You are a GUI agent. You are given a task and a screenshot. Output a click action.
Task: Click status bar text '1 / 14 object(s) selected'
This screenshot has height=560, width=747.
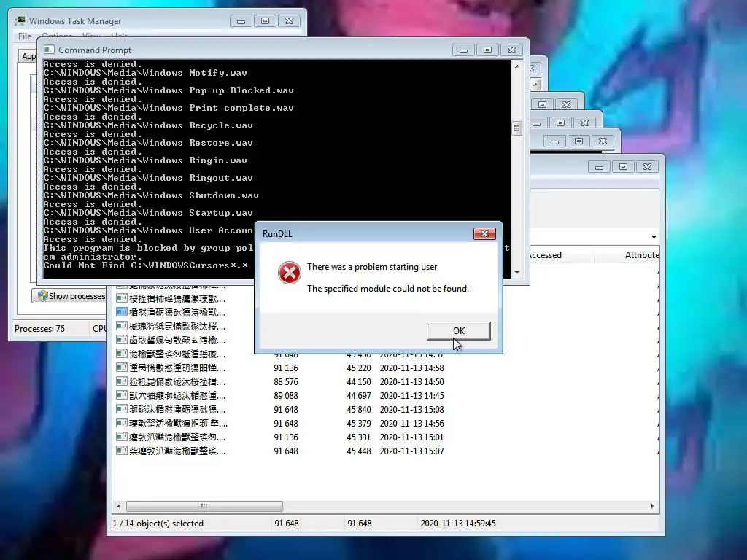(x=158, y=524)
